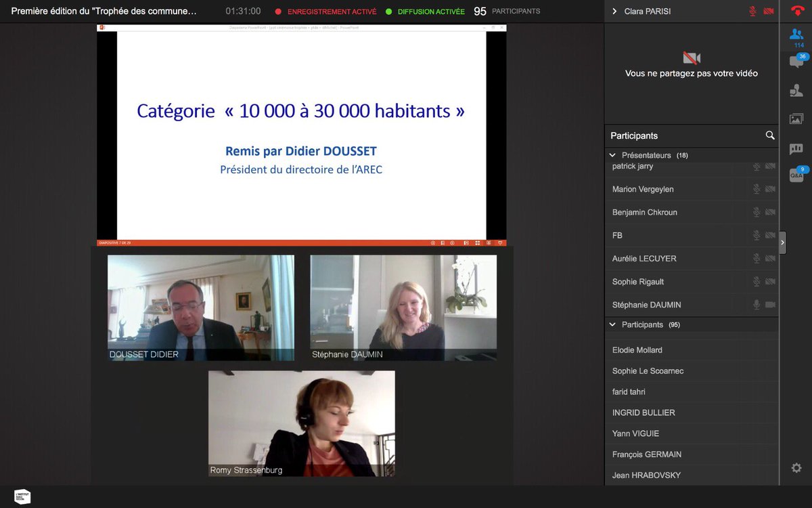Select Aurélie LECUYER in presenters list
The width and height of the screenshot is (812, 508).
pos(692,258)
